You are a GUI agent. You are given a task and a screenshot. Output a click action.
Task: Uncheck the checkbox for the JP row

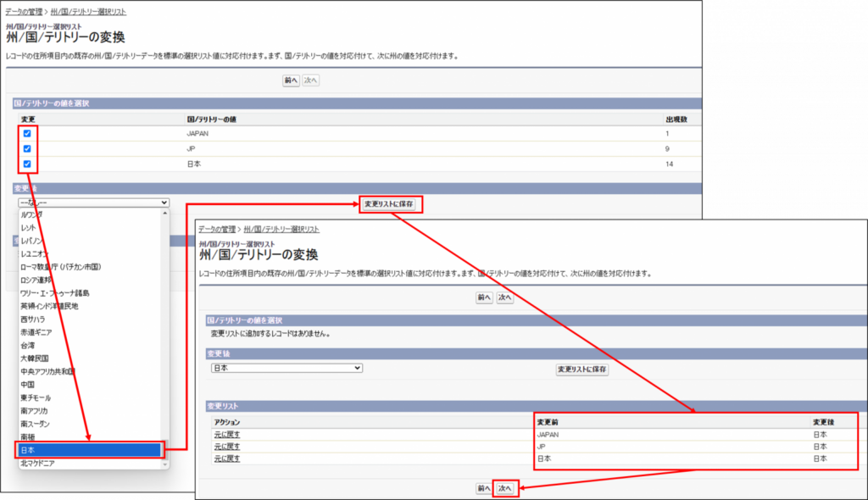click(x=27, y=148)
